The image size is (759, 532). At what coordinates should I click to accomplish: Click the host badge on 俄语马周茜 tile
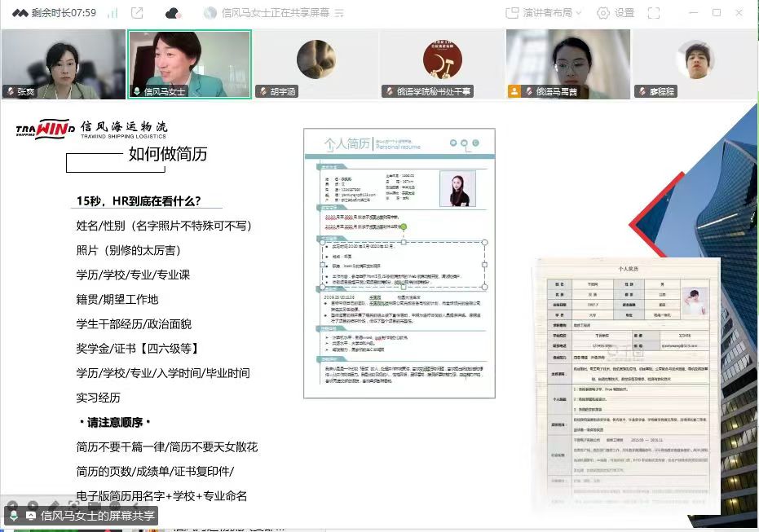[x=514, y=92]
